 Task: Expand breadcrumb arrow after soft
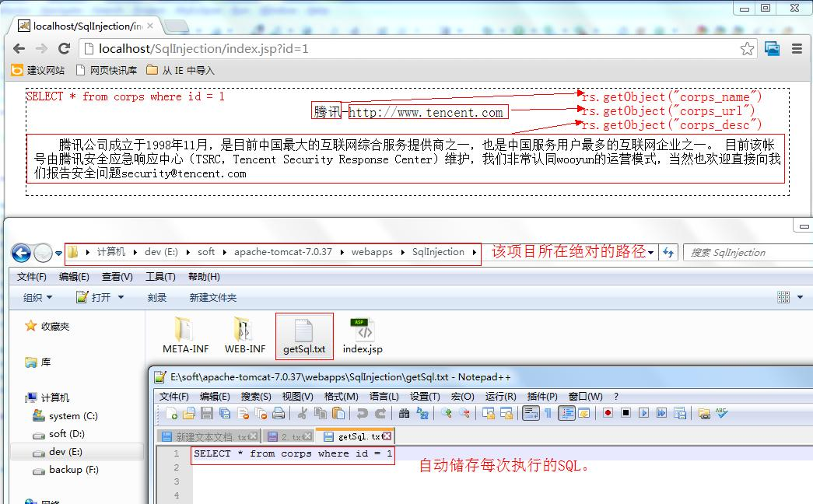pos(224,252)
